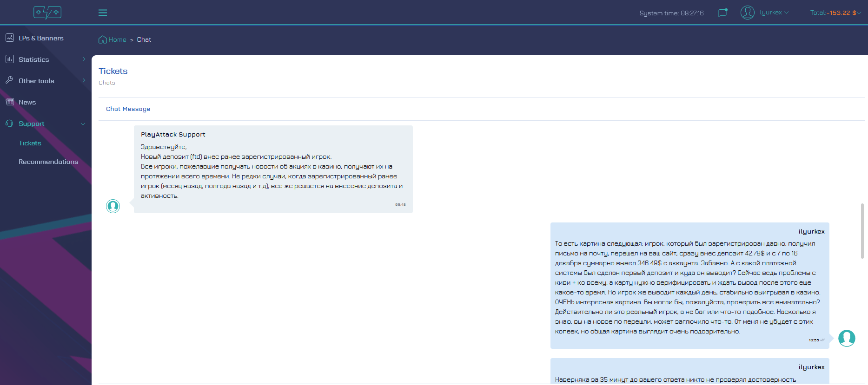
Task: Click the PlayAttack Support message bubble
Action: tap(273, 169)
